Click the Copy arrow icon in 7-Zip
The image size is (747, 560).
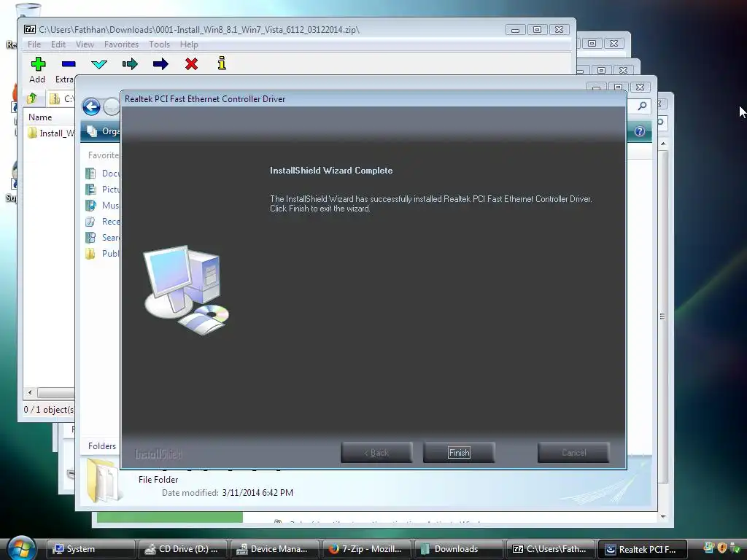pyautogui.click(x=130, y=64)
